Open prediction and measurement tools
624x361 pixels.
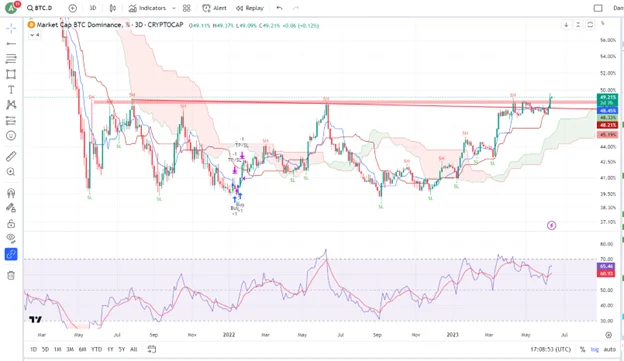(11, 120)
